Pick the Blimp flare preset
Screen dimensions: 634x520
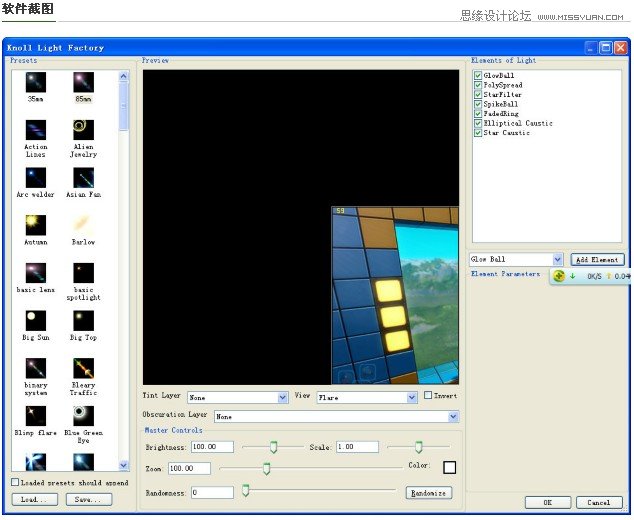(36, 416)
